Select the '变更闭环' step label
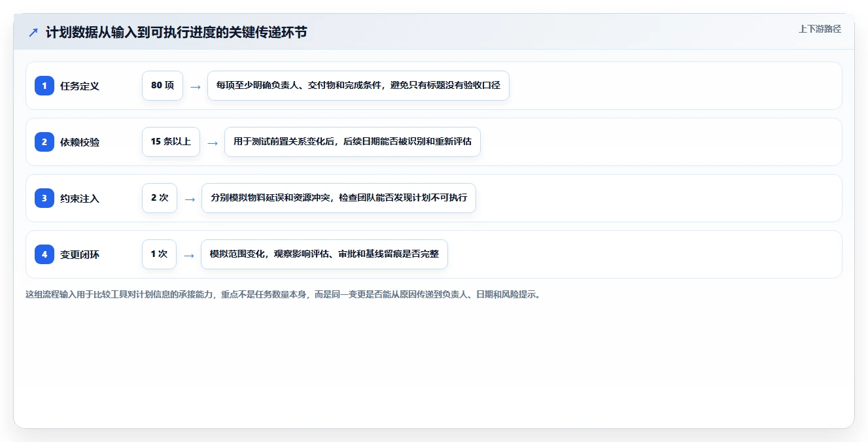 (x=80, y=254)
